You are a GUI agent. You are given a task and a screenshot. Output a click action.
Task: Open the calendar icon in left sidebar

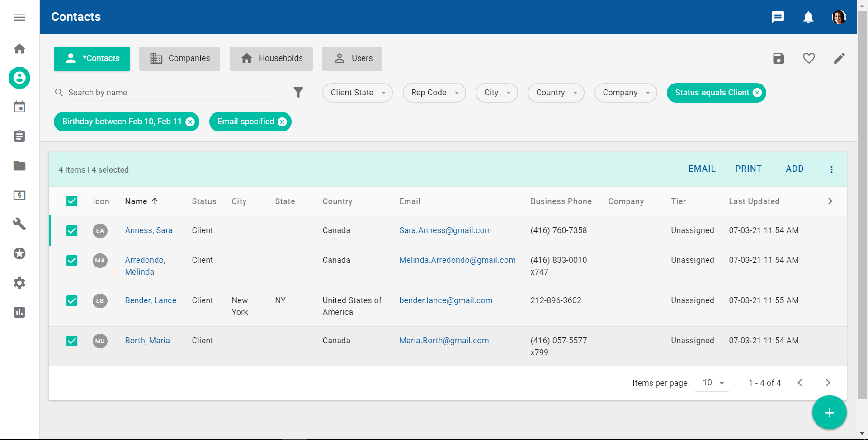(19, 107)
